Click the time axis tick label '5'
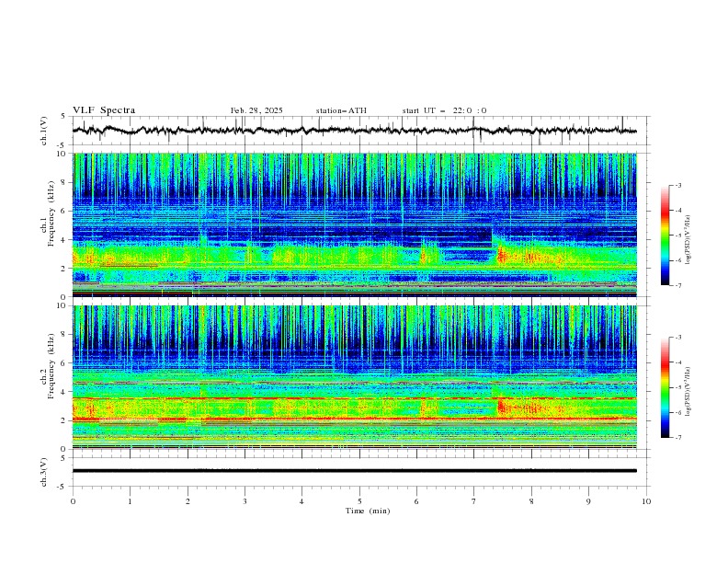The height and width of the screenshot is (563, 728). tap(359, 501)
